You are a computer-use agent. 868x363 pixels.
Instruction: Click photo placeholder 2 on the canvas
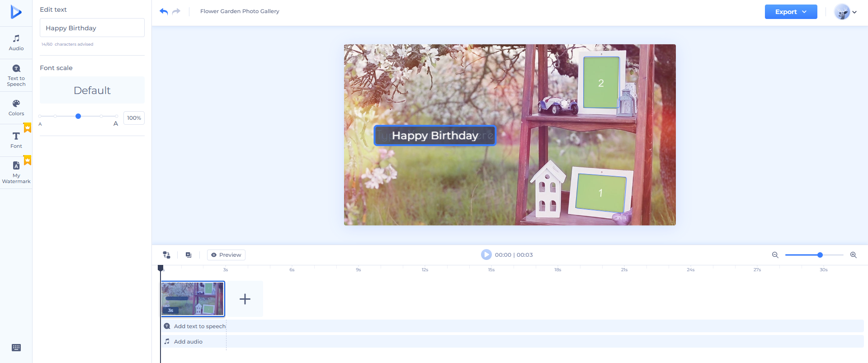[601, 83]
